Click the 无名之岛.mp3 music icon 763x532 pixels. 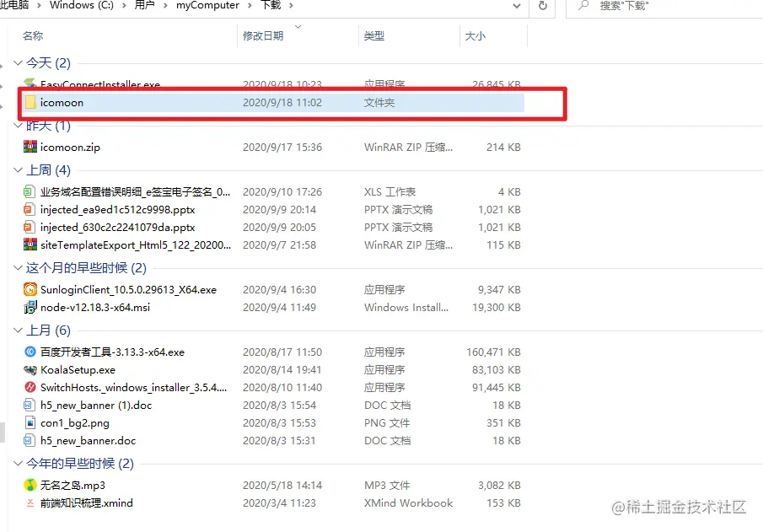tap(30, 485)
